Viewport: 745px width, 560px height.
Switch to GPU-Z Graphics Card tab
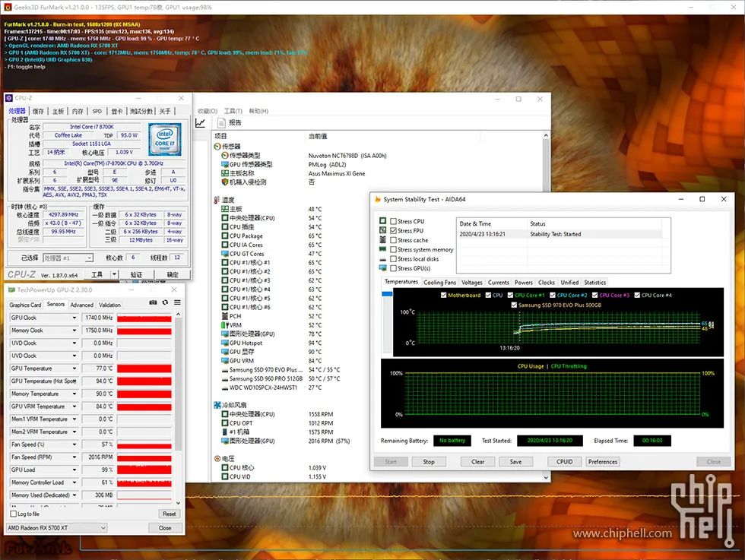point(25,305)
